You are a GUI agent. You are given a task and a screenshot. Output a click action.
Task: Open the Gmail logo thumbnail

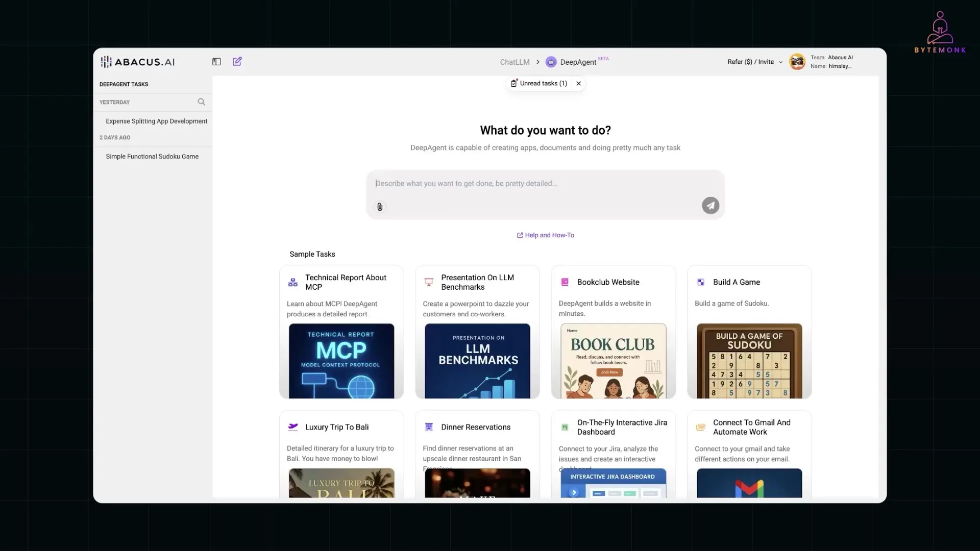(749, 483)
